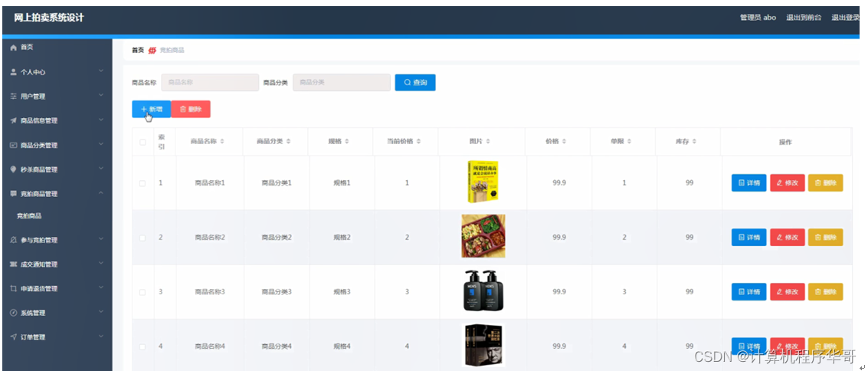Viewport: 868px width, 371px height.
Task: Click 修改 for 商品名称2
Action: pyautogui.click(x=788, y=237)
